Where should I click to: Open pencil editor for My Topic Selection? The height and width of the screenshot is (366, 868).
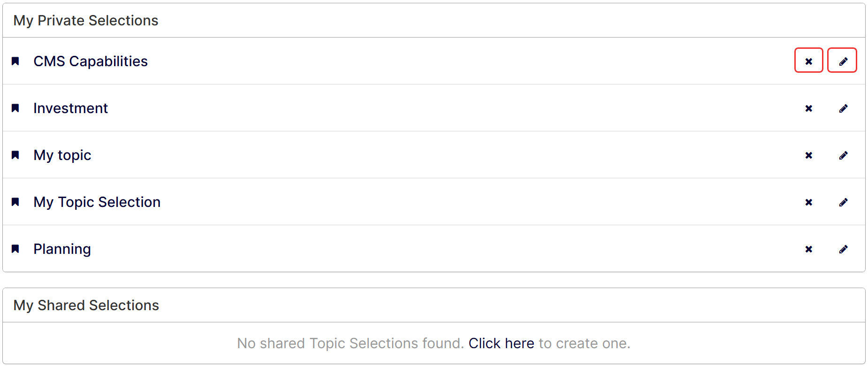tap(843, 202)
